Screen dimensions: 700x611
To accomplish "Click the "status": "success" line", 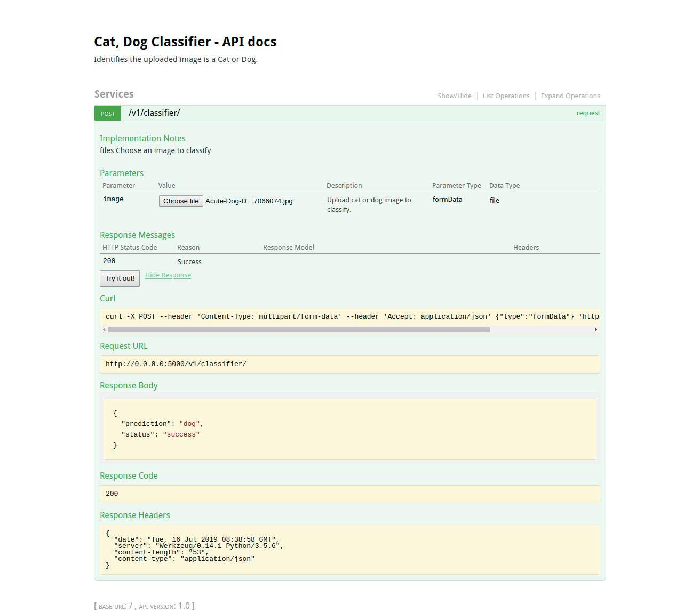I will click(x=161, y=434).
